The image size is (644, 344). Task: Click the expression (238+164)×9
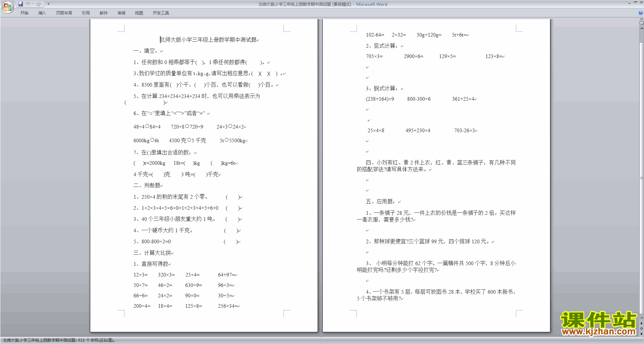point(380,99)
